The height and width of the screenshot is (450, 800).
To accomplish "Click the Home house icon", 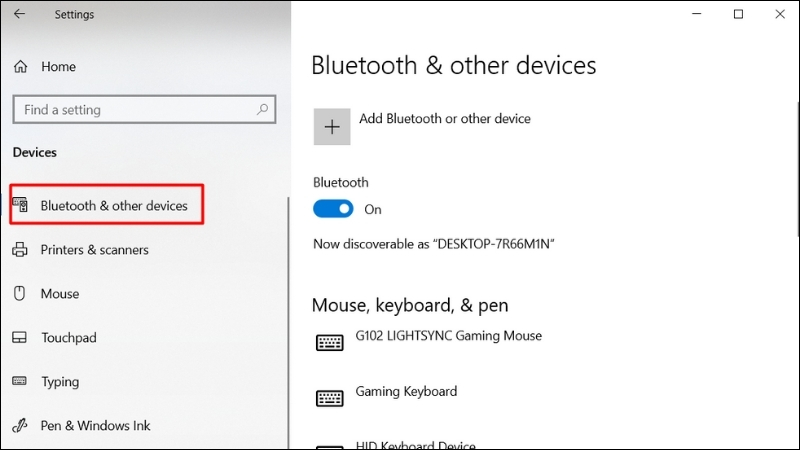I will [20, 66].
